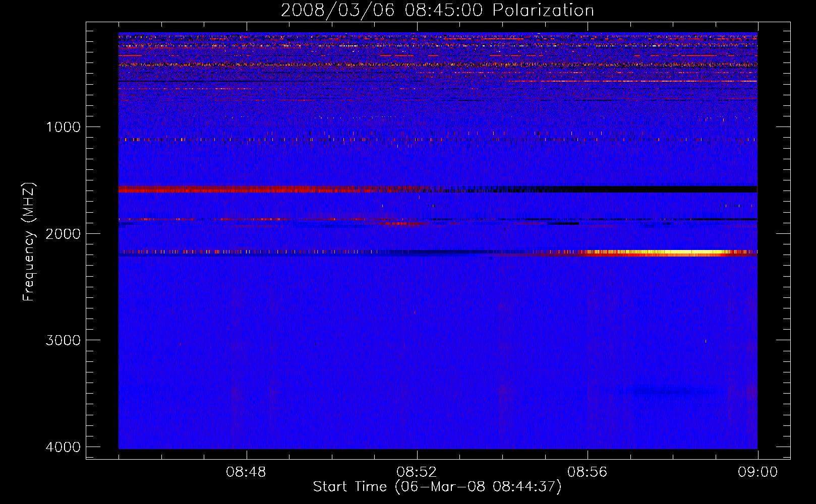Click the "Frequency (MHZ)" axis label
The image size is (816, 504).
(29, 241)
